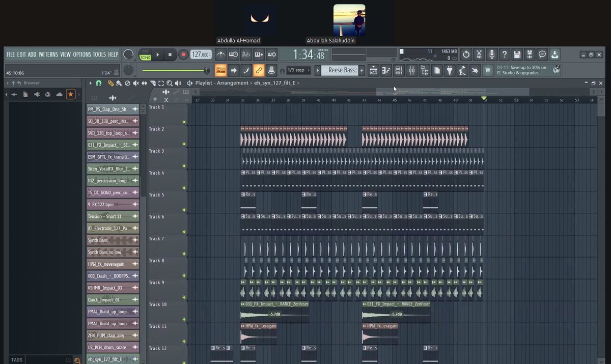Open the tempo tapper icon
This screenshot has width=611, height=364.
pyautogui.click(x=462, y=70)
